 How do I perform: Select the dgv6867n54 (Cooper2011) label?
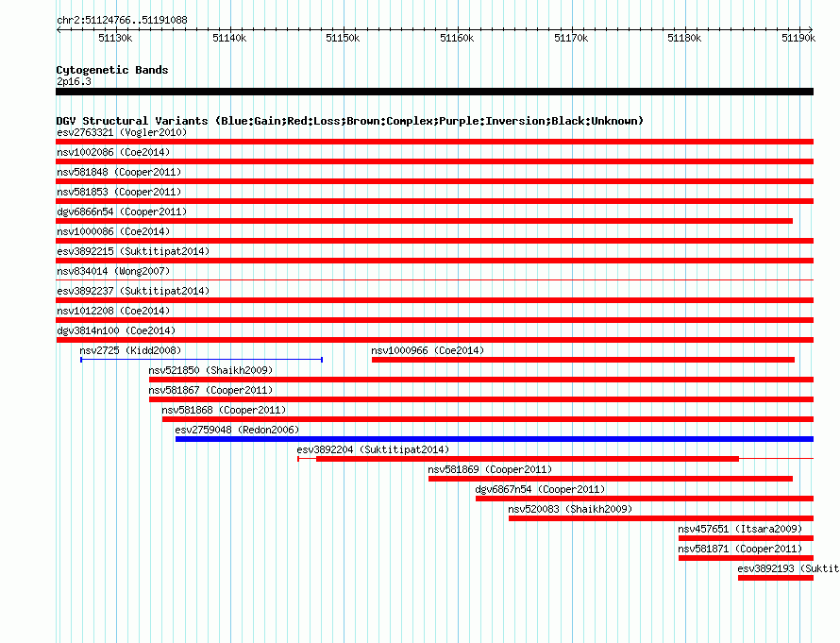point(540,489)
